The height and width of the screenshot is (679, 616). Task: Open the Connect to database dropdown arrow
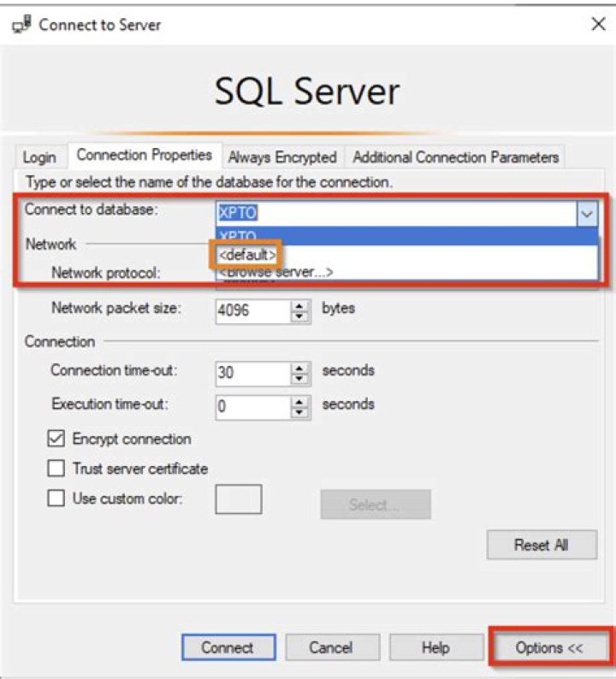587,213
